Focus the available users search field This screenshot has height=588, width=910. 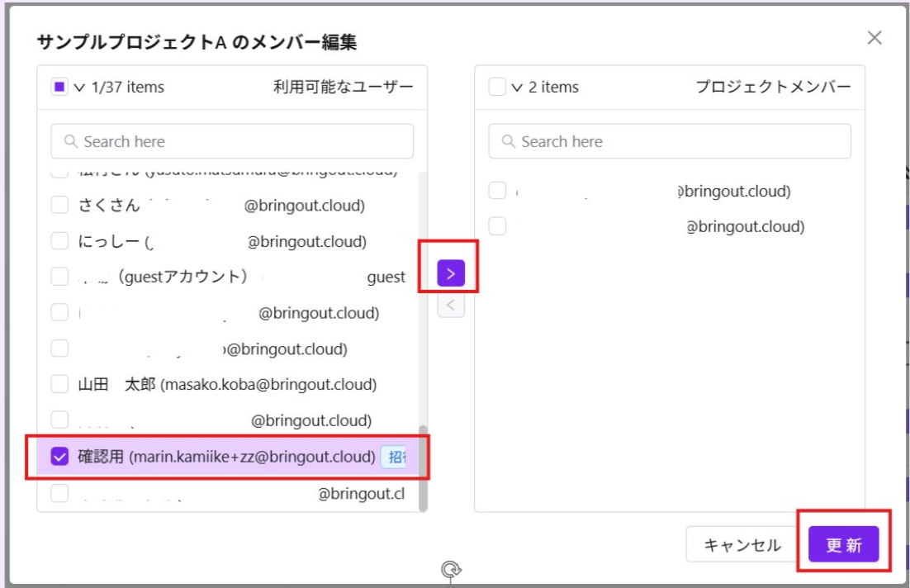pos(232,141)
